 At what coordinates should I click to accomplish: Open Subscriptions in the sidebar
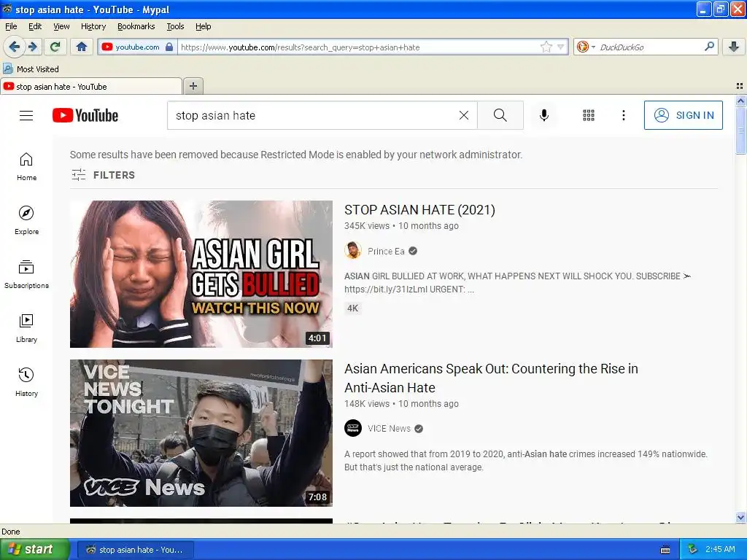(x=26, y=274)
